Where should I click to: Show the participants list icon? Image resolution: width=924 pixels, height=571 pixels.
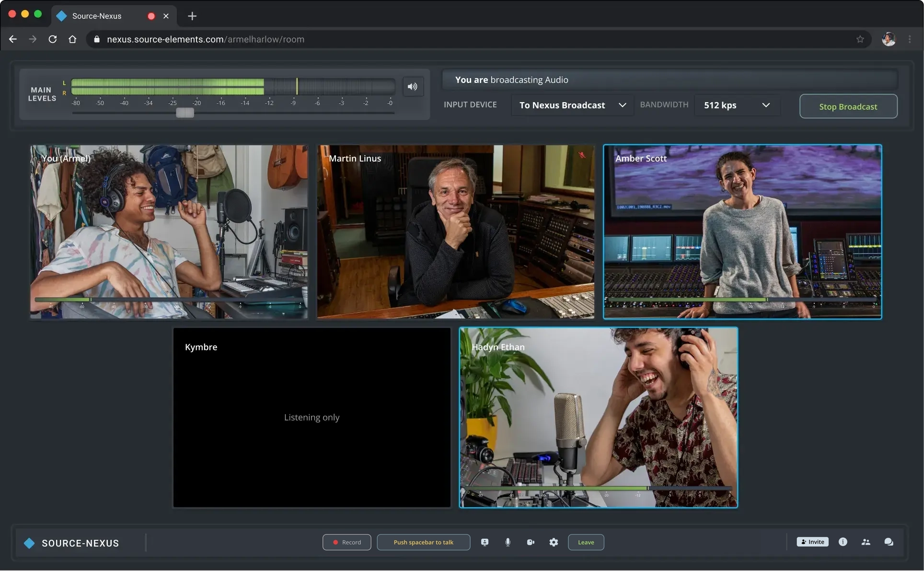click(x=866, y=542)
